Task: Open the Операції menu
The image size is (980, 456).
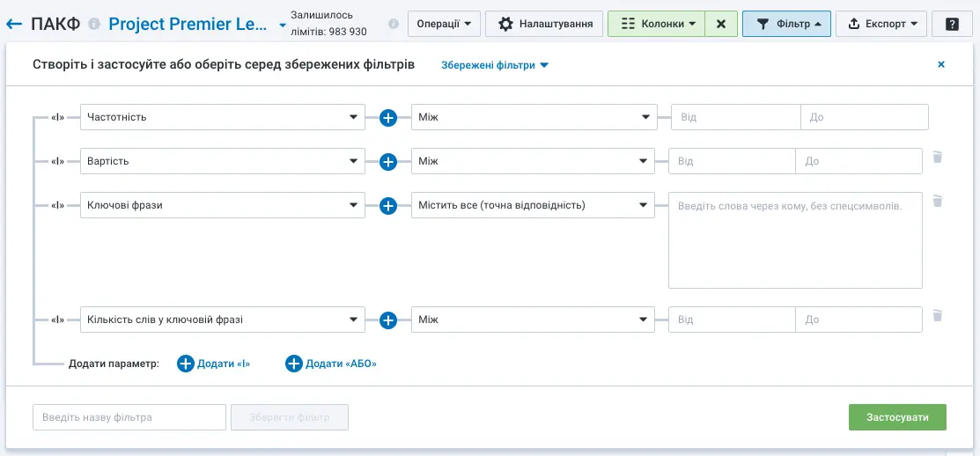Action: coord(444,24)
